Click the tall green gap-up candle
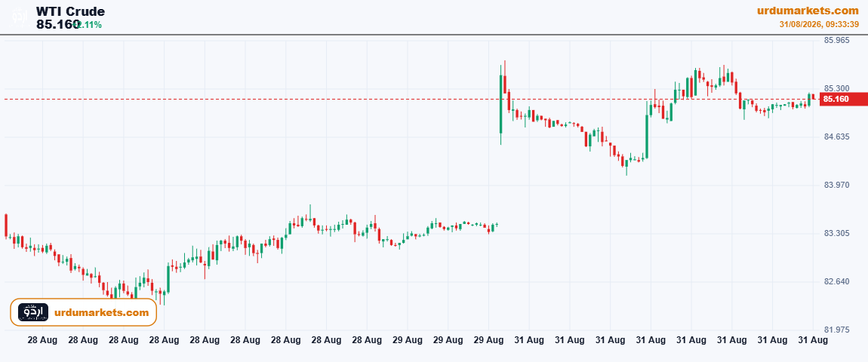Image resolution: width=868 pixels, height=362 pixels. click(x=501, y=104)
